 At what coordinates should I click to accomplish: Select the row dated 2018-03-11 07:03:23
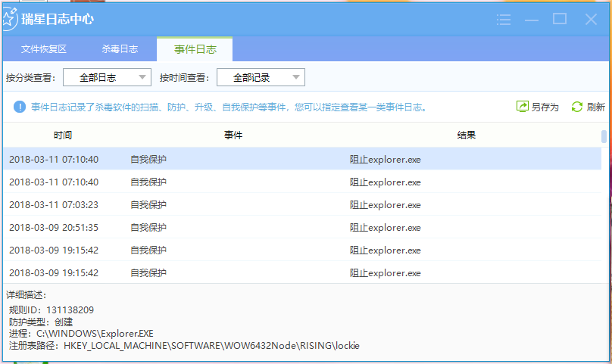302,204
